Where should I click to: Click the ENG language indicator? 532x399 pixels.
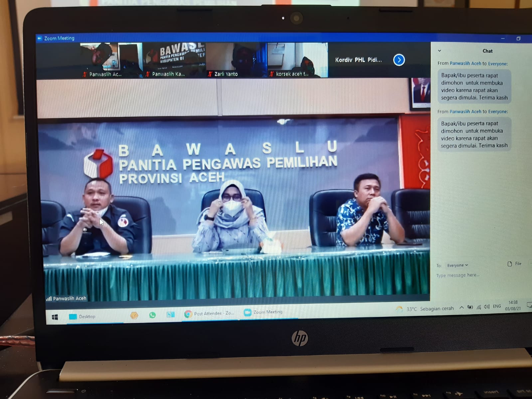pyautogui.click(x=497, y=306)
